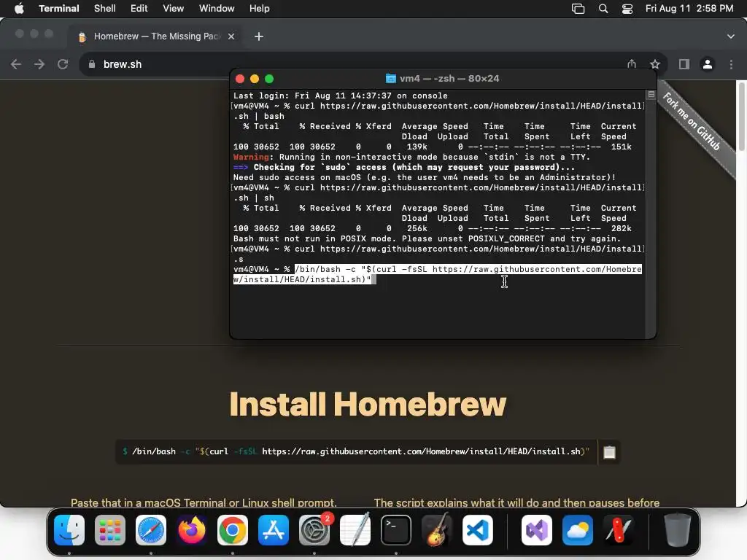Click the install command on the webpage
This screenshot has height=560, width=747.
pos(356,451)
